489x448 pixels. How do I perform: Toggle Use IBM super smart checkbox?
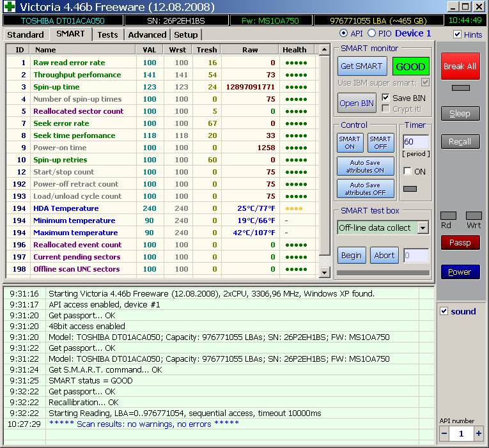click(x=425, y=82)
